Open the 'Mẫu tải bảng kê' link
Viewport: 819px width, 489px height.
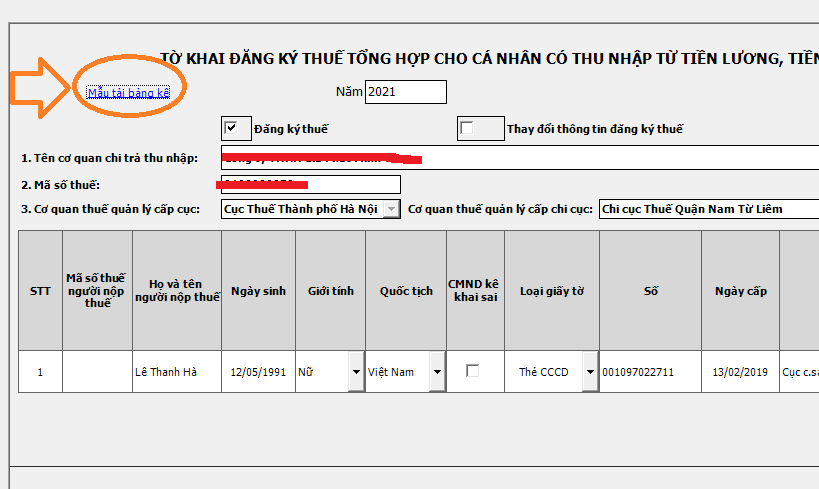point(128,93)
